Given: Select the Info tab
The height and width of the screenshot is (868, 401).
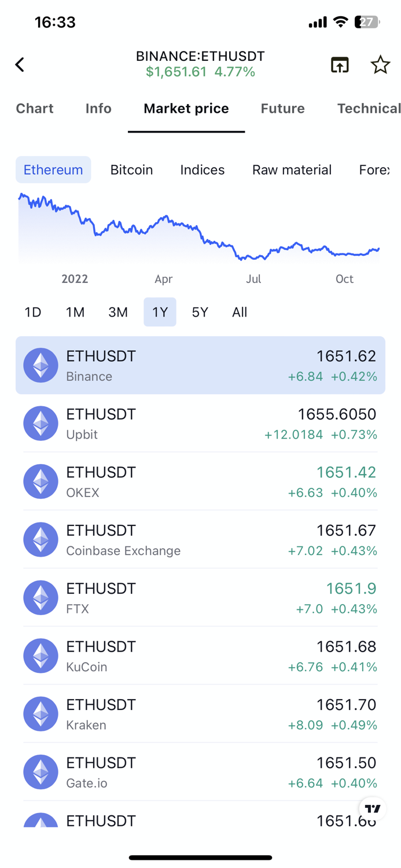Looking at the screenshot, I should (x=98, y=108).
